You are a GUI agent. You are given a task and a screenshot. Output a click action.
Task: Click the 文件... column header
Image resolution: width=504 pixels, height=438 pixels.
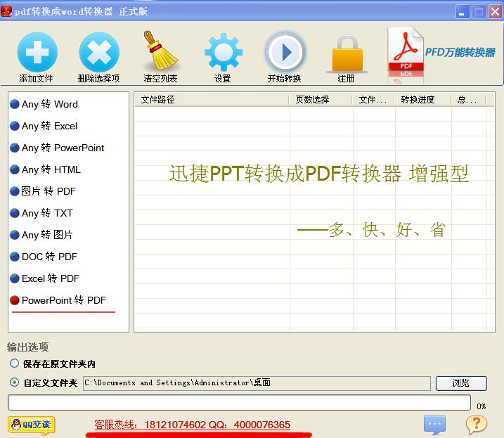tap(373, 100)
